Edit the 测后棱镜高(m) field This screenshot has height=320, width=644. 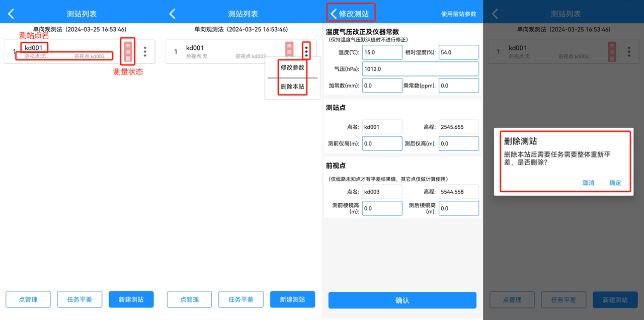pyautogui.click(x=458, y=208)
